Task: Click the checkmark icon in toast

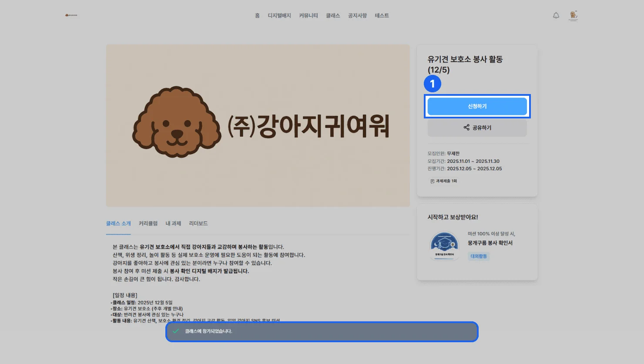Action: (x=176, y=331)
